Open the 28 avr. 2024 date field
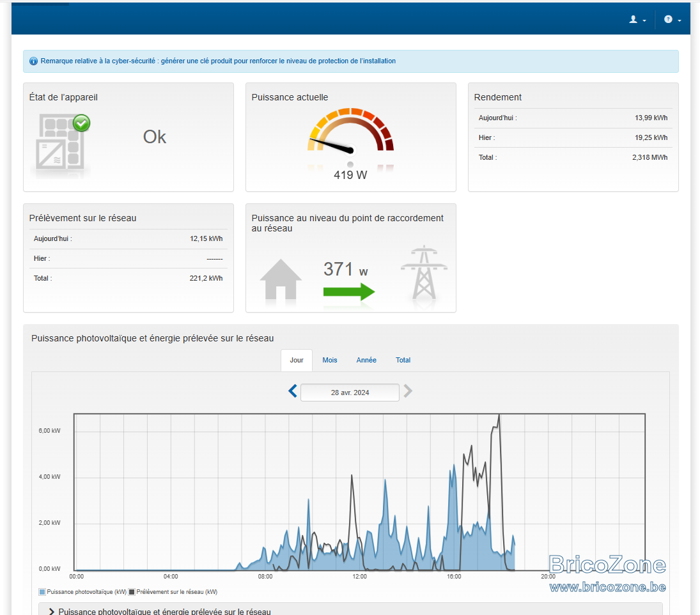Image resolution: width=700 pixels, height=615 pixels. (x=350, y=393)
